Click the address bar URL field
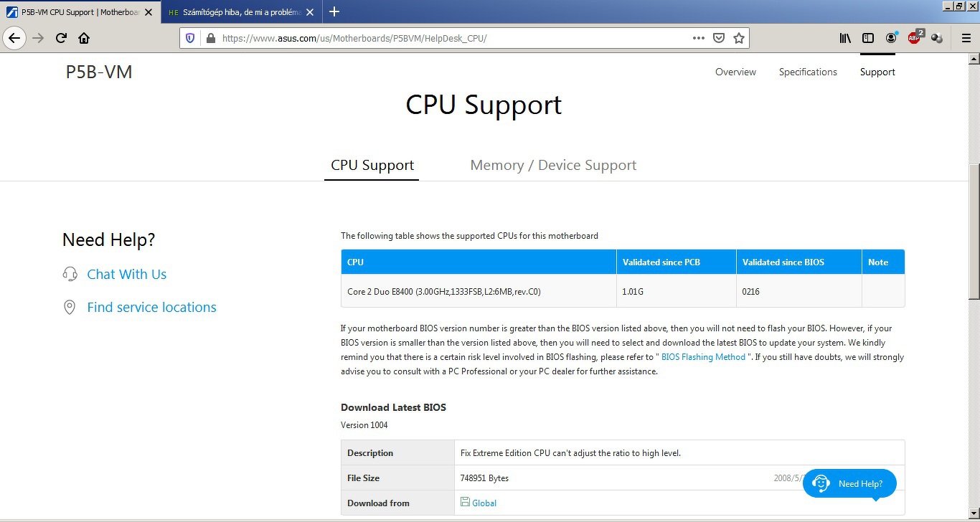This screenshot has height=522, width=980. click(453, 38)
